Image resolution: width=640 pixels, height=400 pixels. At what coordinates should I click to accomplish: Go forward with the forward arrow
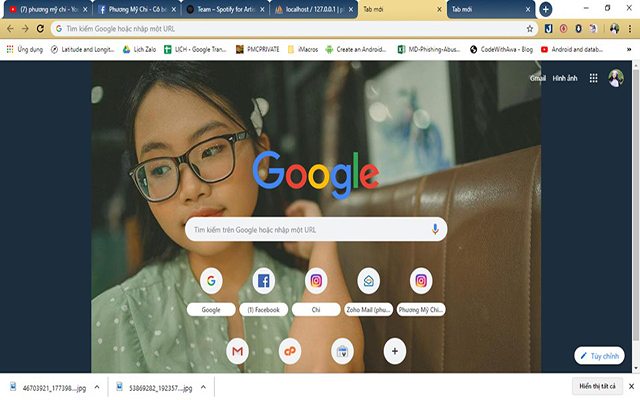pyautogui.click(x=25, y=29)
